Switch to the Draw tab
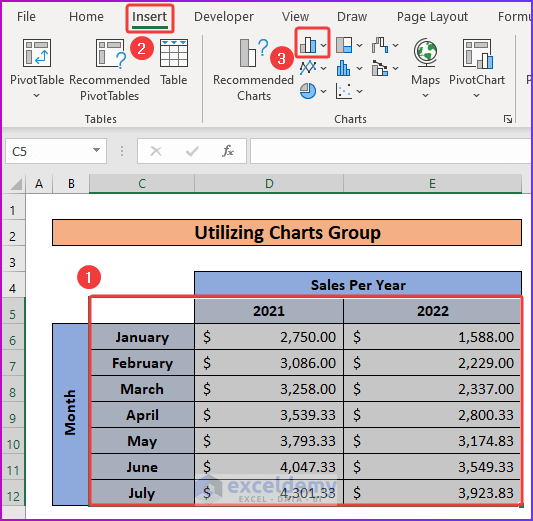This screenshot has height=521, width=533. coord(352,16)
